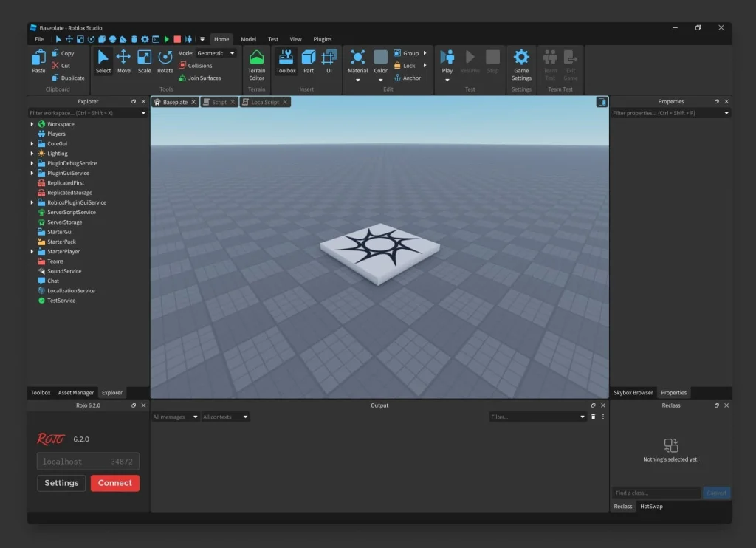Click the Color swatch in Edit group
The width and height of the screenshot is (756, 548).
pos(380,58)
